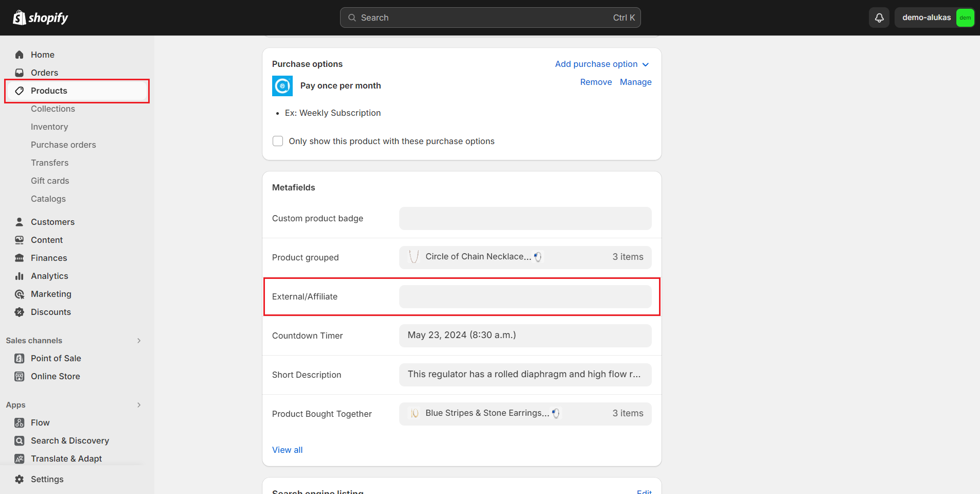Open the Add purchase option dropdown

pos(601,64)
